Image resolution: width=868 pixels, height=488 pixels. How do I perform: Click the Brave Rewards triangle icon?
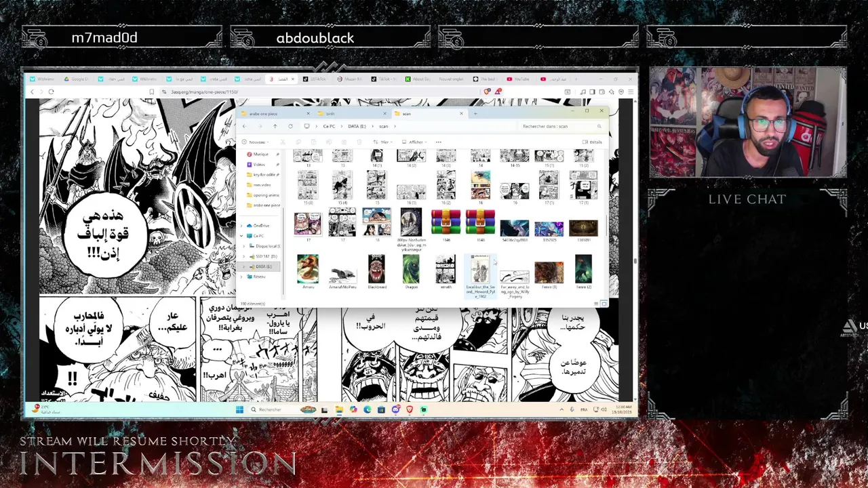click(x=498, y=91)
